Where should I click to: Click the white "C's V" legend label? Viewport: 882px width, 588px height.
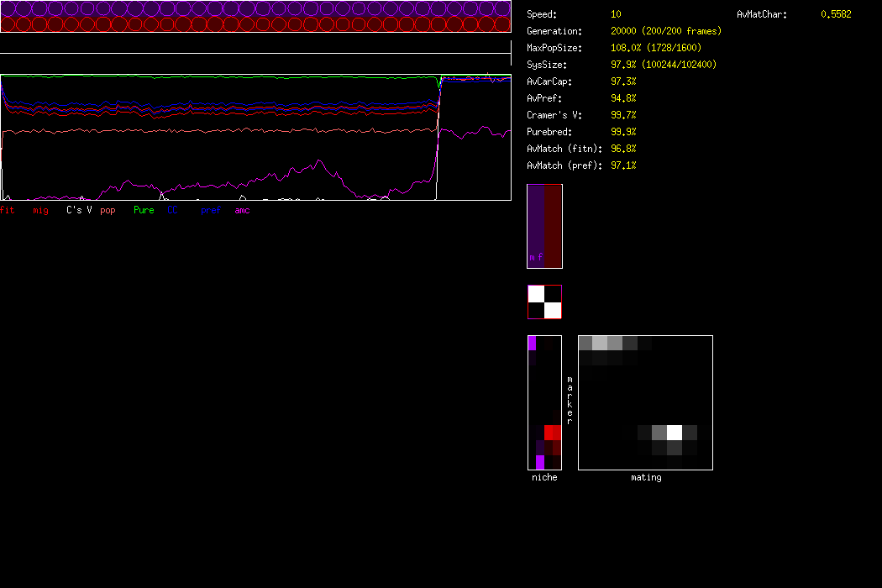click(79, 210)
